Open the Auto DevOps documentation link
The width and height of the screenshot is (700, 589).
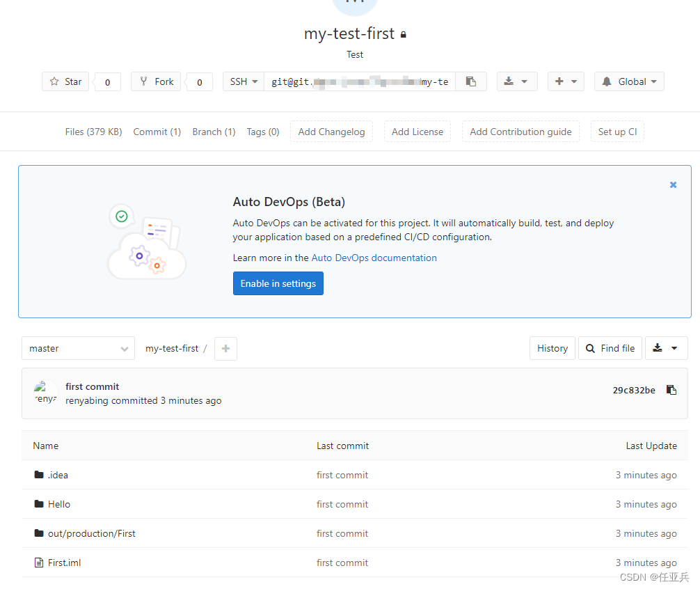374,258
